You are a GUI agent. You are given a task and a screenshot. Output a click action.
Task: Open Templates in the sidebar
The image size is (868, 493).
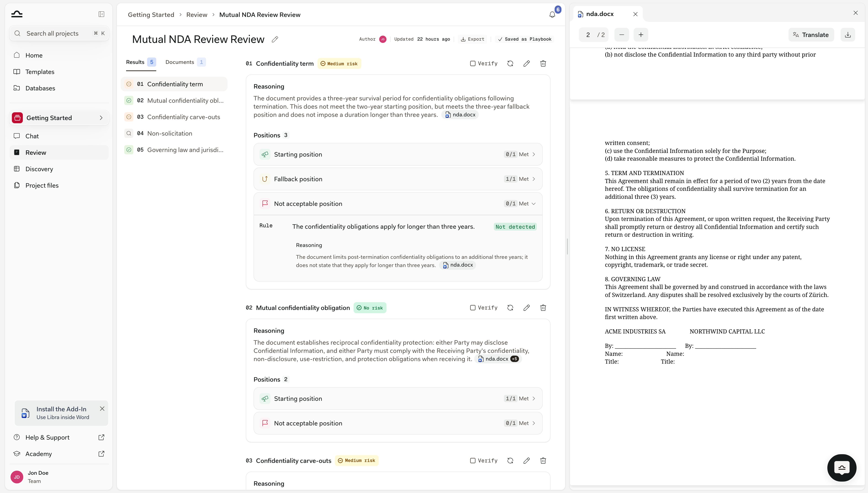click(59, 72)
